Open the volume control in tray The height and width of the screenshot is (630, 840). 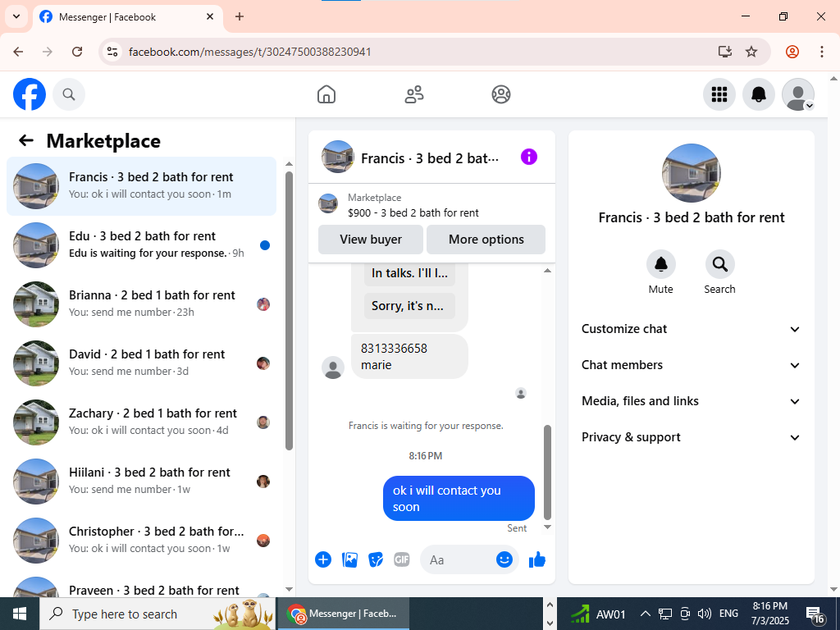(x=705, y=614)
